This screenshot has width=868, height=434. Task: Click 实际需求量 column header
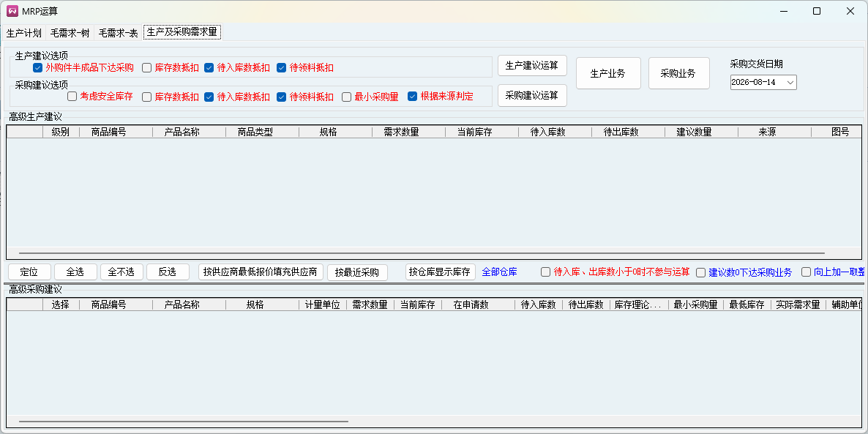(798, 304)
